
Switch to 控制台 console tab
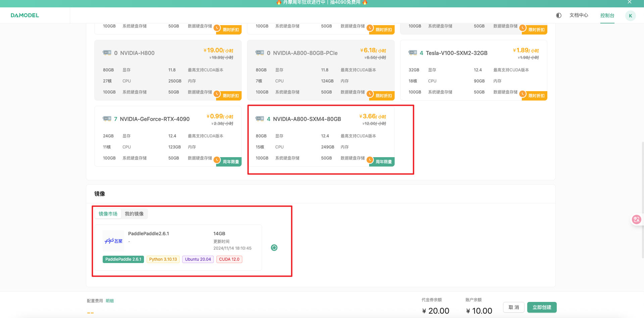(607, 15)
